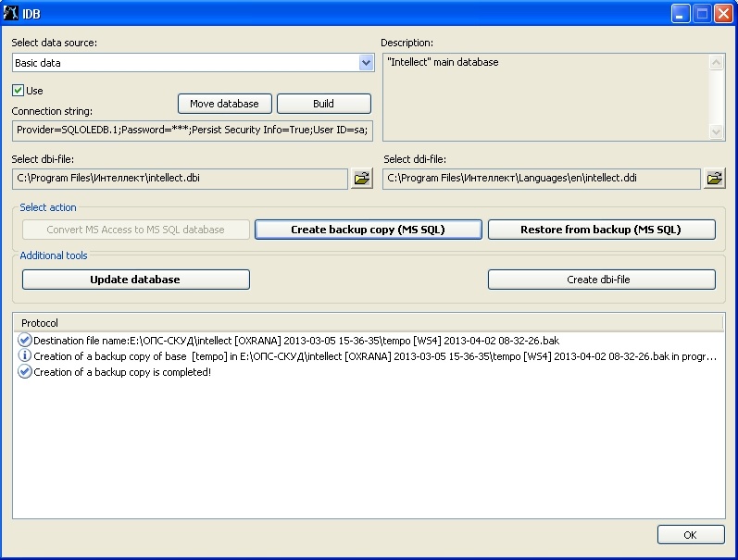Browse for ddi-file using folder icon
The width and height of the screenshot is (738, 560).
click(x=714, y=179)
